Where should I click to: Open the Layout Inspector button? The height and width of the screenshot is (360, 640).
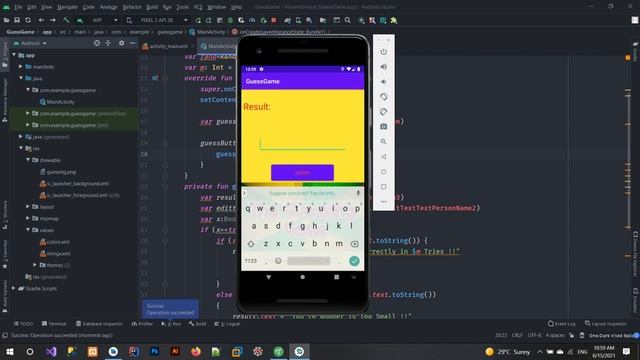coord(606,324)
